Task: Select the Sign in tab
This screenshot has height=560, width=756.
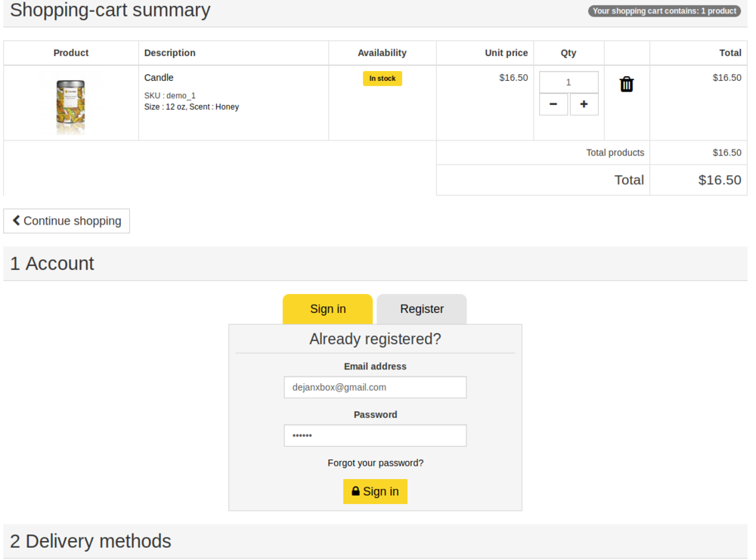Action: [x=327, y=308]
